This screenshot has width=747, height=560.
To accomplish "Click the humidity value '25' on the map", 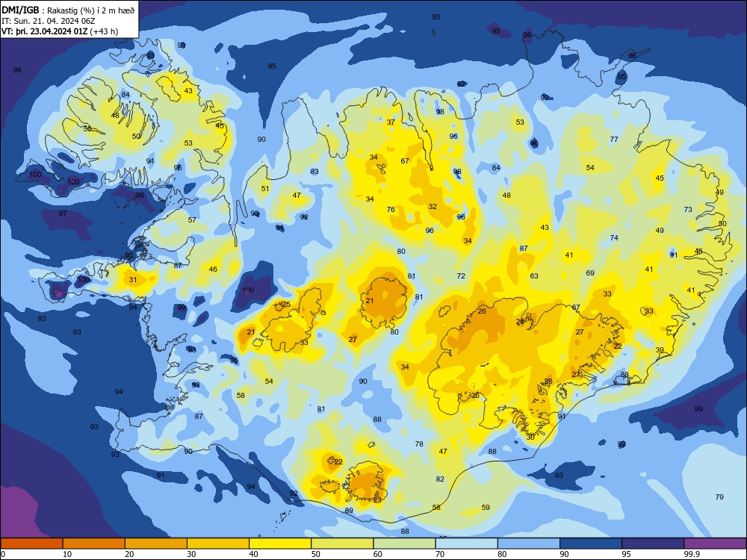I will point(286,305).
